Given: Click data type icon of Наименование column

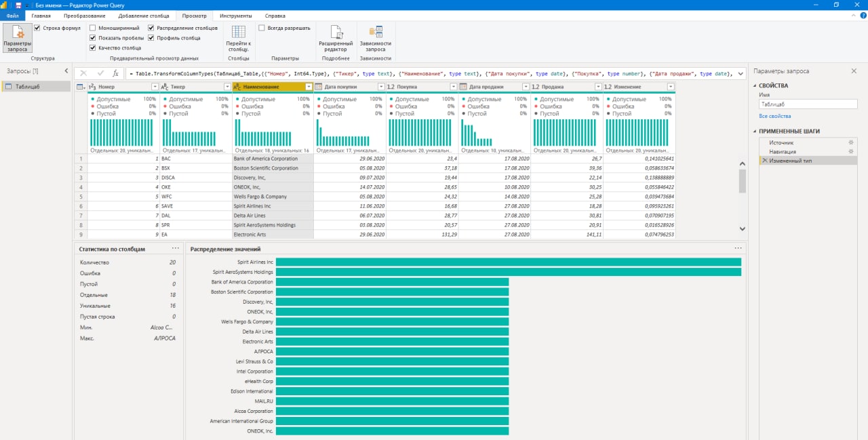Looking at the screenshot, I should [x=237, y=87].
